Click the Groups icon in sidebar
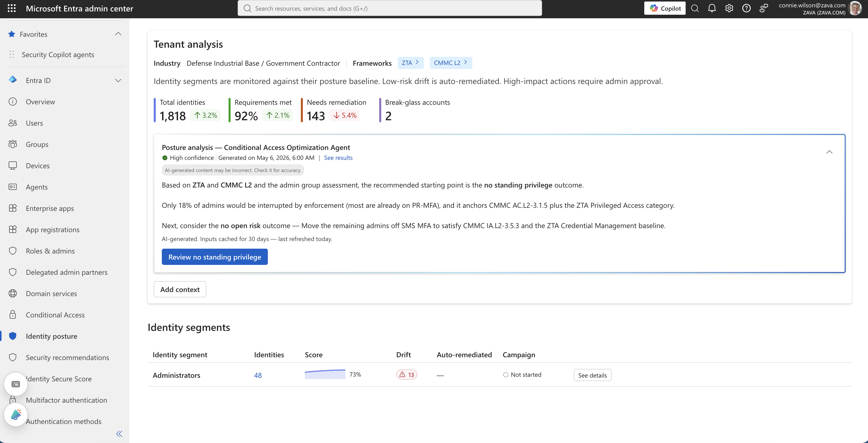Screen dimensions: 868x443 13,144
